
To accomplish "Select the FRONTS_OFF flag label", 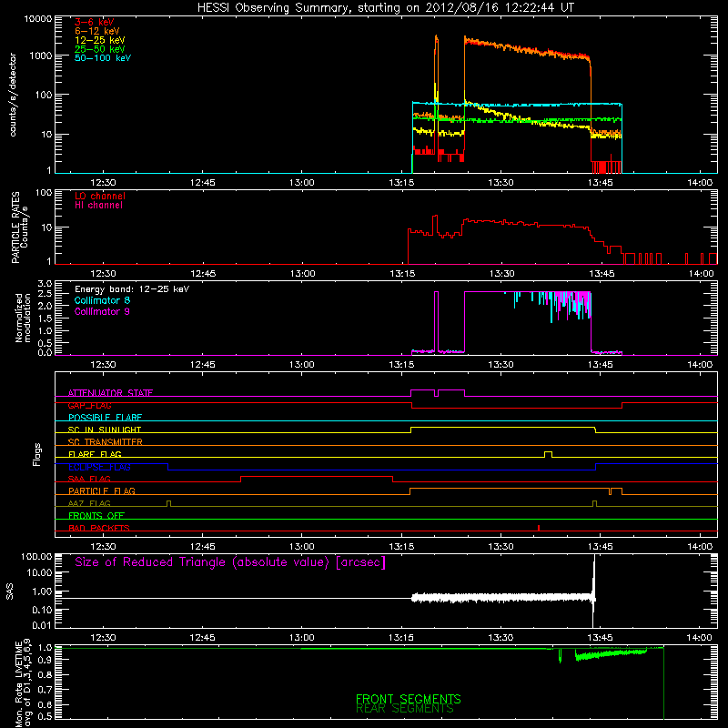I will [96, 516].
